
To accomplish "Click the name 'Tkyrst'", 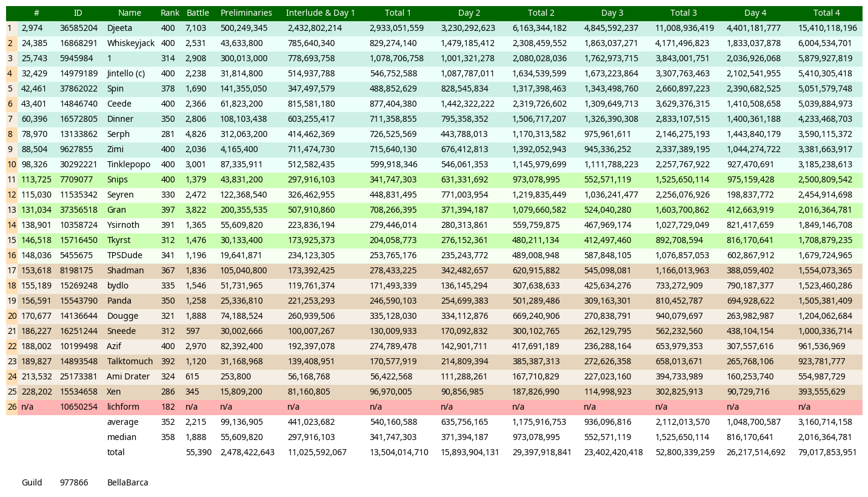I will pyautogui.click(x=119, y=240).
